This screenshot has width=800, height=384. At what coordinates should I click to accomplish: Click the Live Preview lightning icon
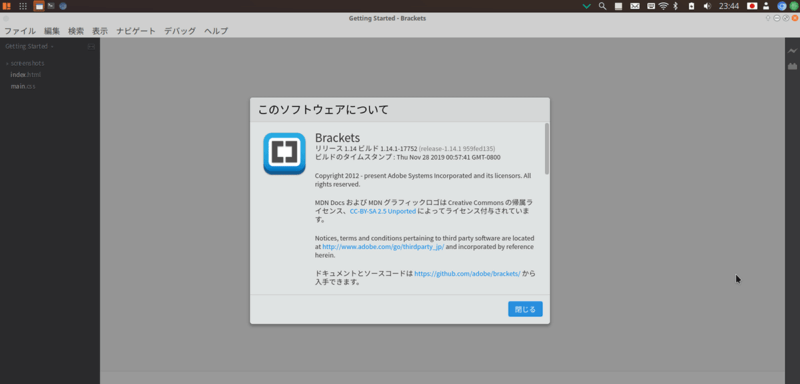(x=792, y=51)
